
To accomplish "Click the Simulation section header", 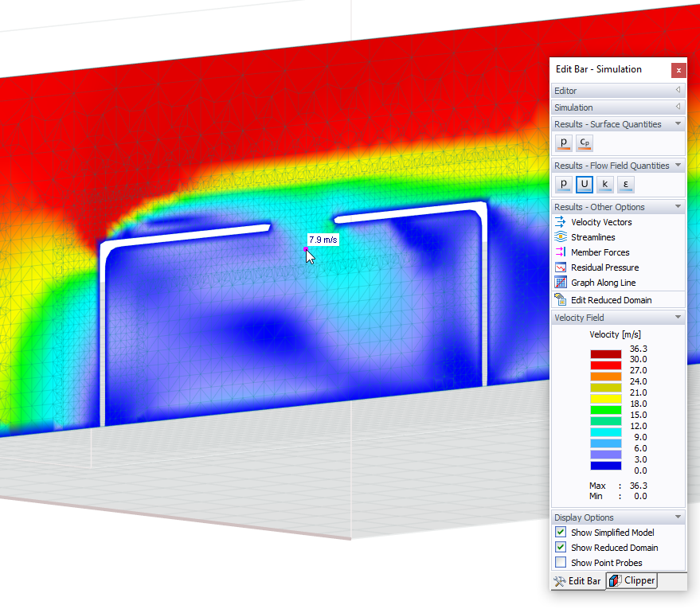I will coord(618,107).
